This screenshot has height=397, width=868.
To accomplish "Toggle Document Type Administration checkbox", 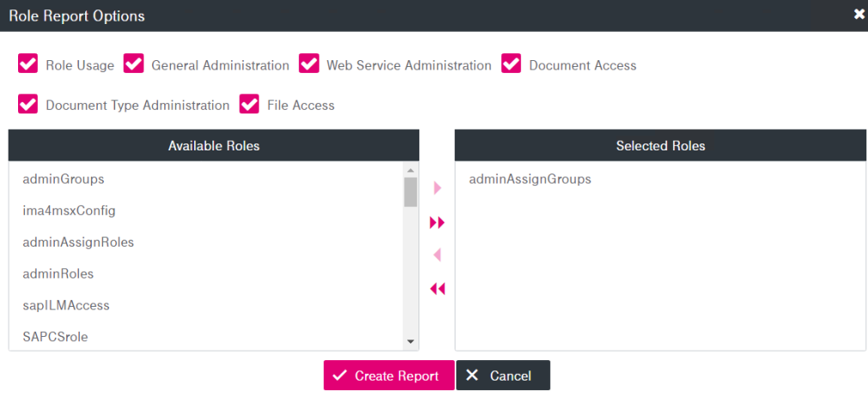I will coord(28,104).
